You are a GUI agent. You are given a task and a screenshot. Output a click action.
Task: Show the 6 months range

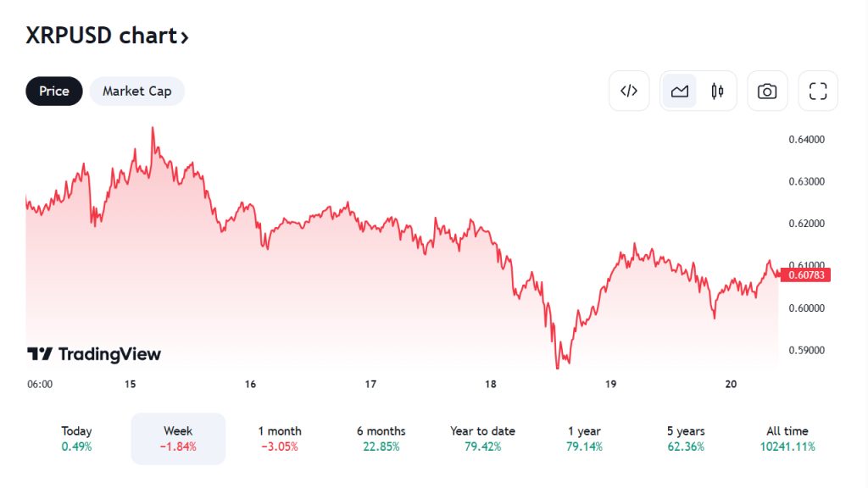click(381, 438)
